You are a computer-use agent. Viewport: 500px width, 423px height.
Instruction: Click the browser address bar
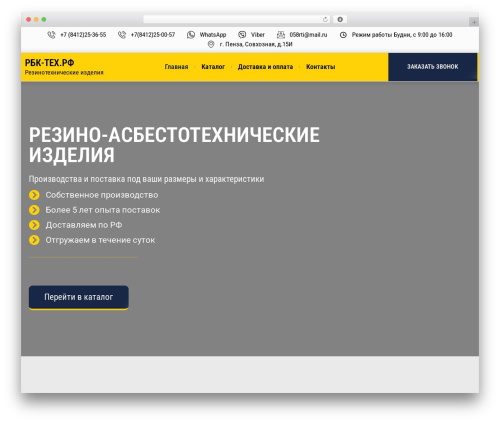pyautogui.click(x=237, y=19)
